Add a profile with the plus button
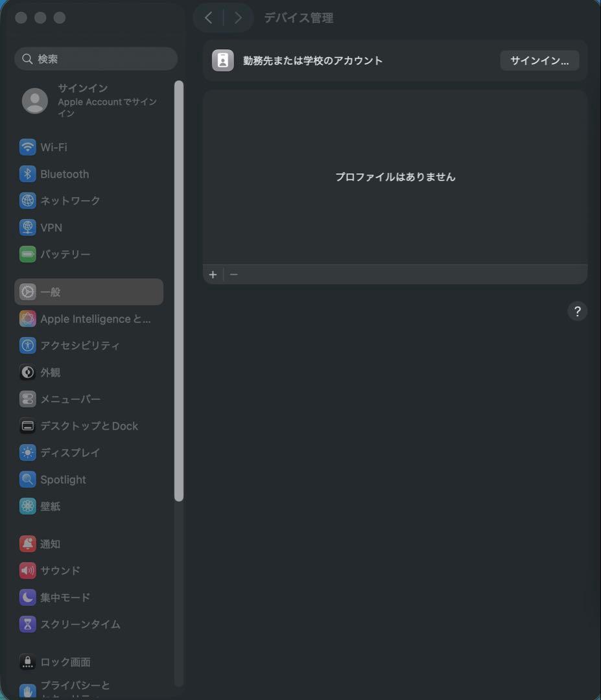This screenshot has width=601, height=700. click(x=213, y=274)
